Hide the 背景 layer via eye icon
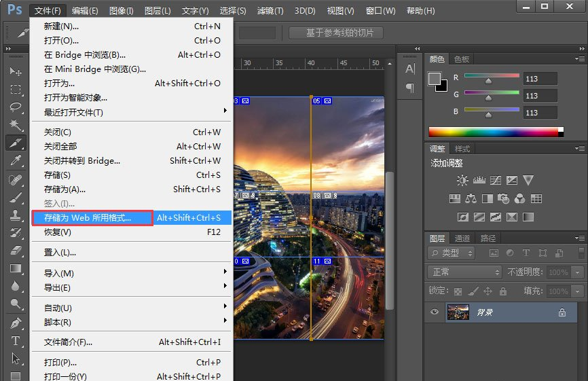The width and height of the screenshot is (588, 381). pos(435,312)
